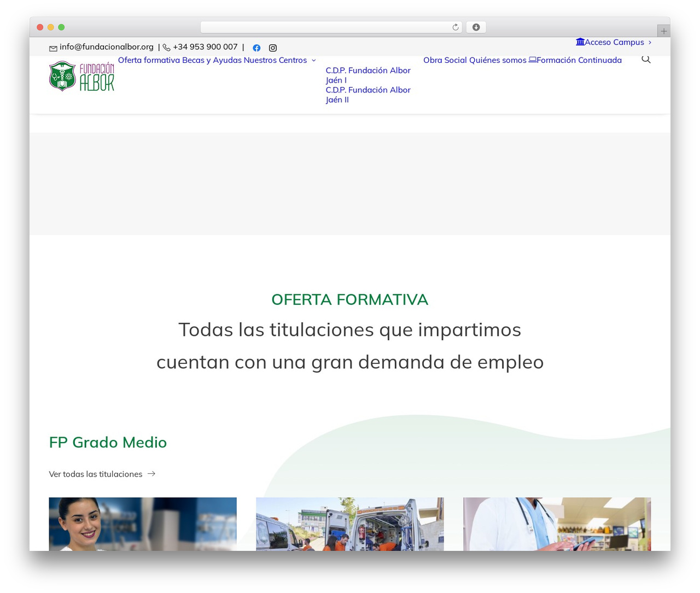Open a new browser tab with plus
The width and height of the screenshot is (700, 593).
click(663, 31)
